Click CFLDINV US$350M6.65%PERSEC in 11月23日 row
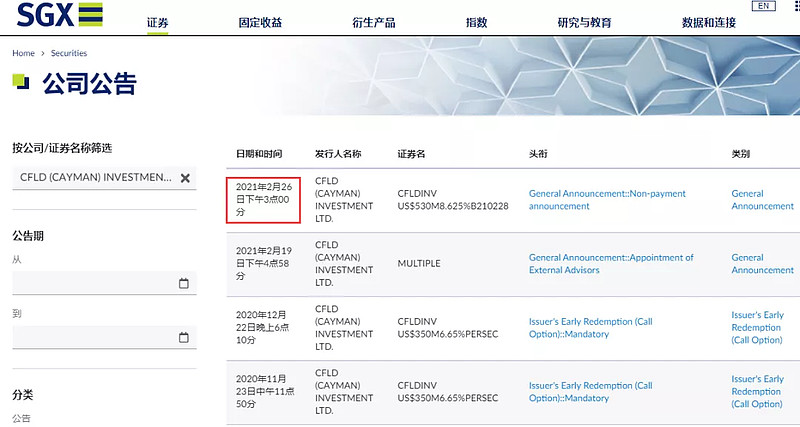Viewport: 800px width, 427px height. coord(448,392)
